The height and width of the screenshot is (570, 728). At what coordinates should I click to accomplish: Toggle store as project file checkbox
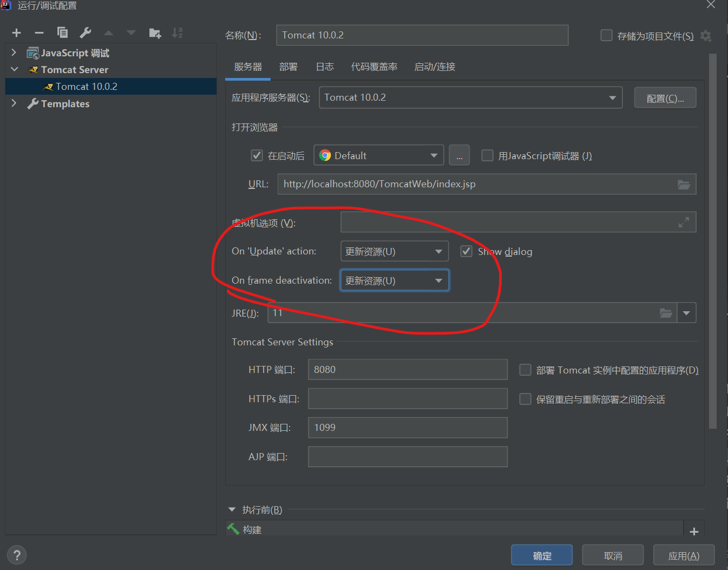(607, 36)
